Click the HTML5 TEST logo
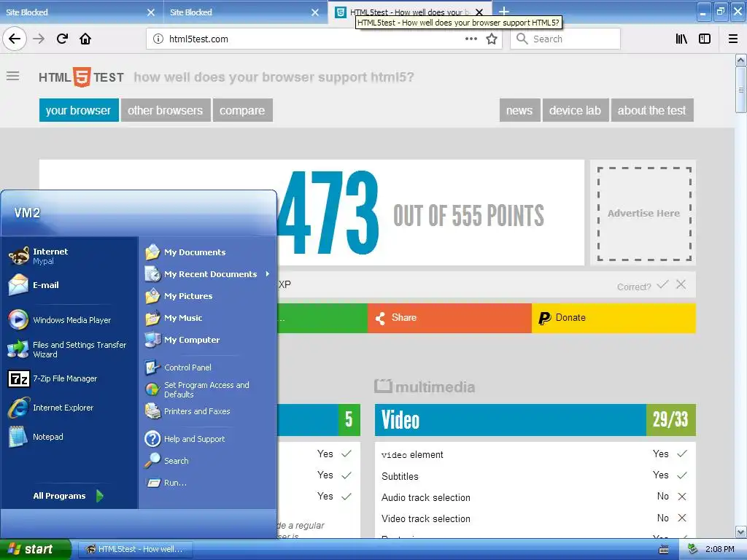This screenshot has width=747, height=560. [82, 77]
